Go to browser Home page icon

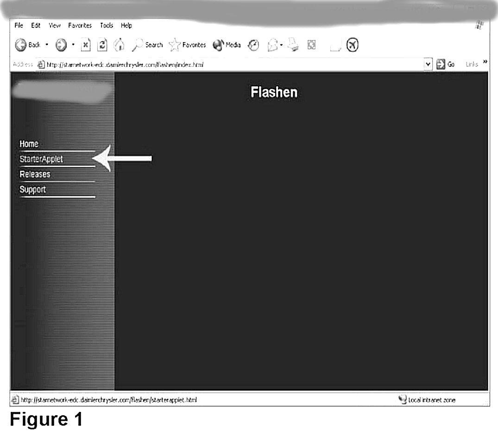(x=120, y=45)
